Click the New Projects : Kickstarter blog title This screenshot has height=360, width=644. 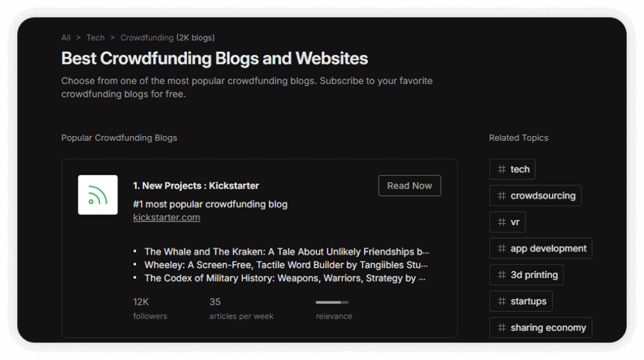(x=196, y=186)
